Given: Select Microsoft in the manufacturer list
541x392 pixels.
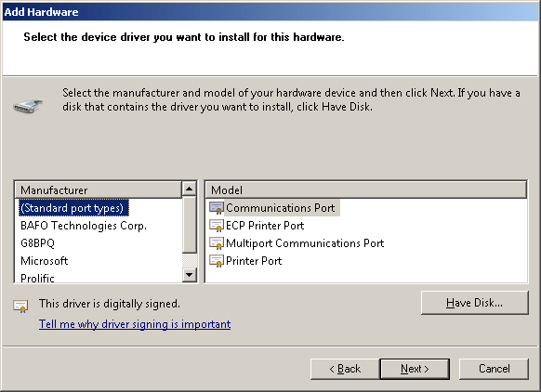Looking at the screenshot, I should [x=45, y=261].
